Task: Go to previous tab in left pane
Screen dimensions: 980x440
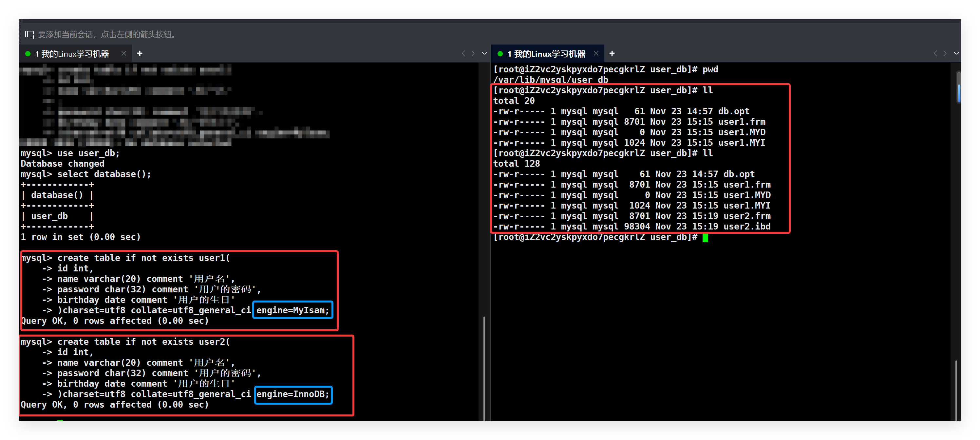Action: pyautogui.click(x=463, y=54)
